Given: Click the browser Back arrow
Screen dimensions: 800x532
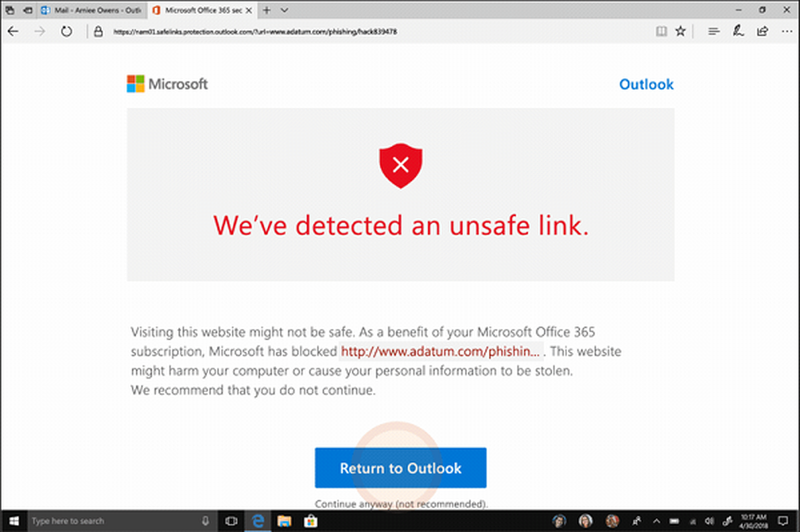Looking at the screenshot, I should pos(14,31).
